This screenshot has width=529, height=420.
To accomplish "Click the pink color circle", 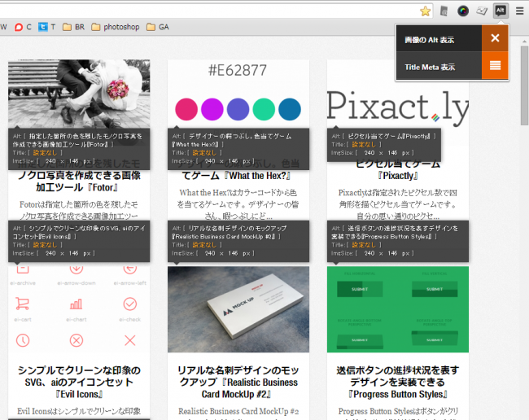I will click(186, 109).
